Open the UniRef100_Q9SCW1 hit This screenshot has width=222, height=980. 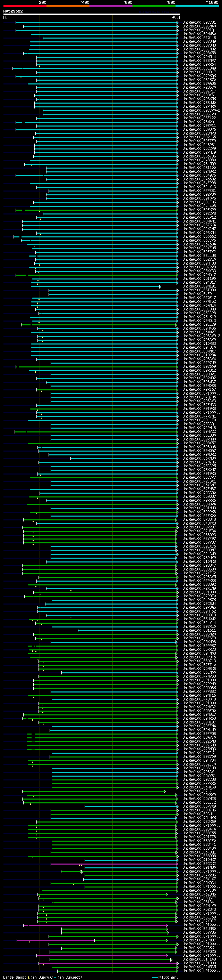[x=199, y=23]
